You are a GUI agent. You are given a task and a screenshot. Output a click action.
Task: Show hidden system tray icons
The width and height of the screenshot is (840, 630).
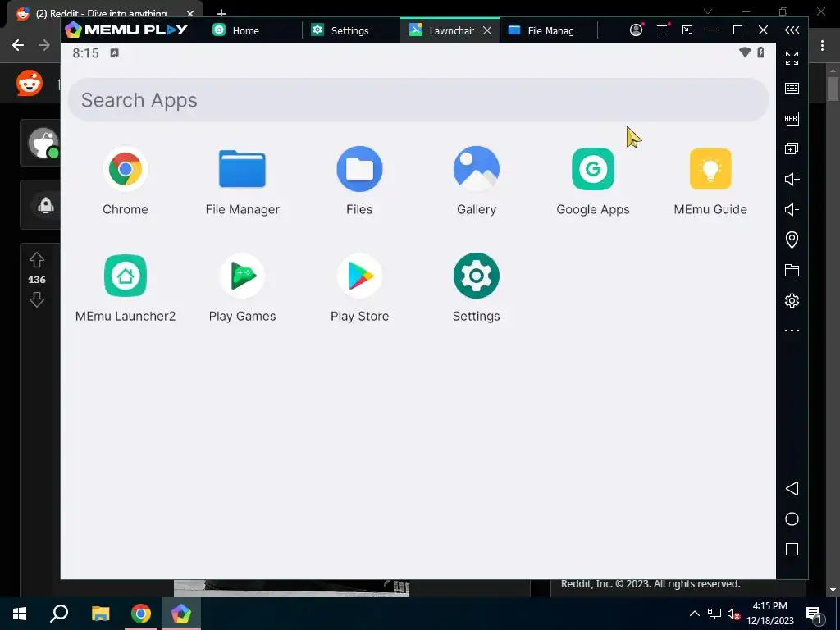(694, 614)
